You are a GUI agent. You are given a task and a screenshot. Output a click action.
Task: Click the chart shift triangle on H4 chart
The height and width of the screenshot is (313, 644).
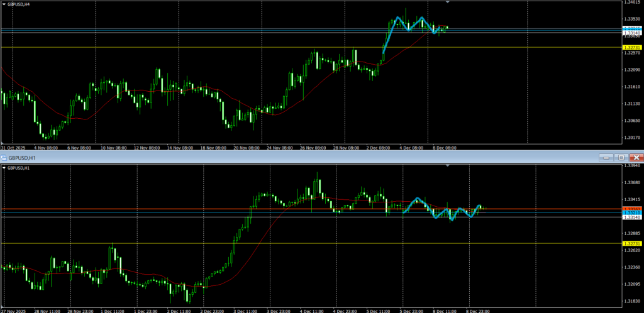point(447,3)
